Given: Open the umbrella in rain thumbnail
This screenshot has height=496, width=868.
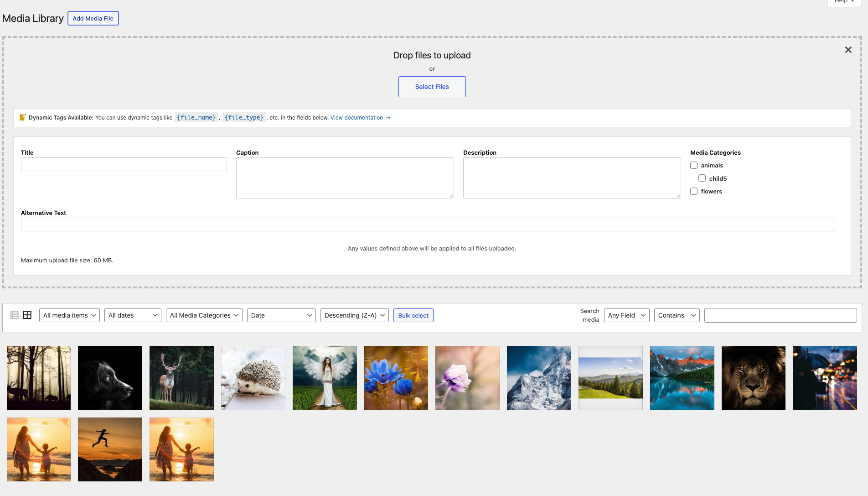Looking at the screenshot, I should click(825, 378).
